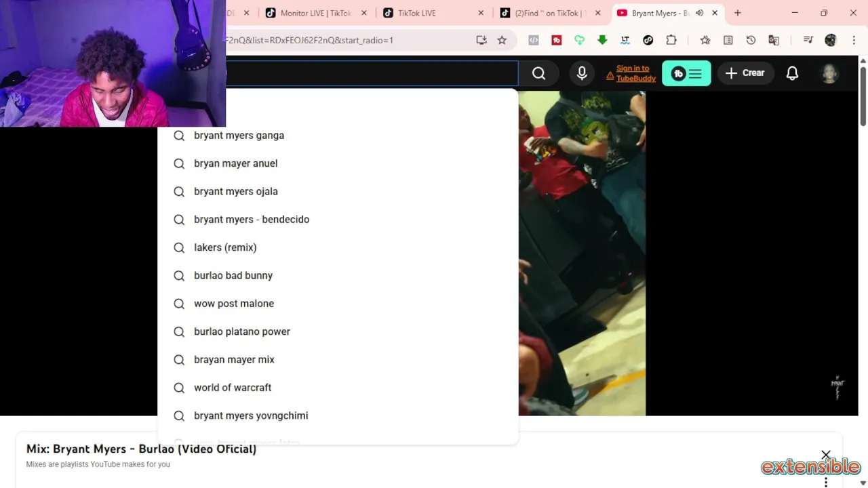This screenshot has height=488, width=868.
Task: Click the green cloud download extension
Action: click(579, 40)
